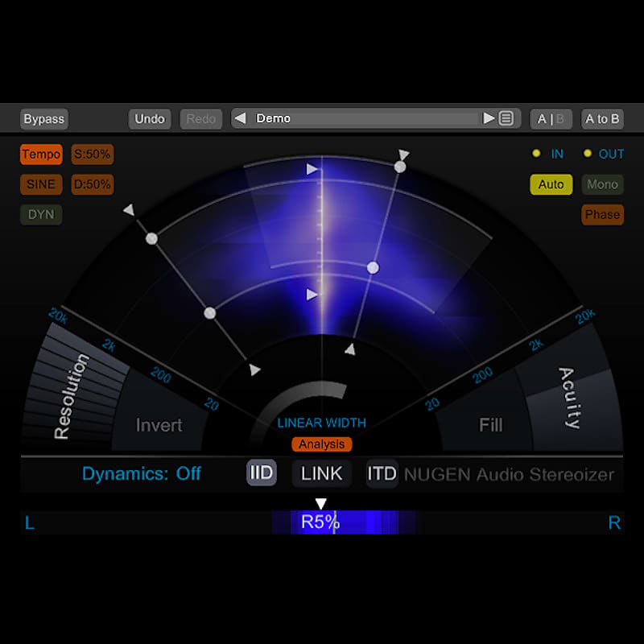
Task: Adjust the stereo width slider showing R5%
Action: [321, 522]
